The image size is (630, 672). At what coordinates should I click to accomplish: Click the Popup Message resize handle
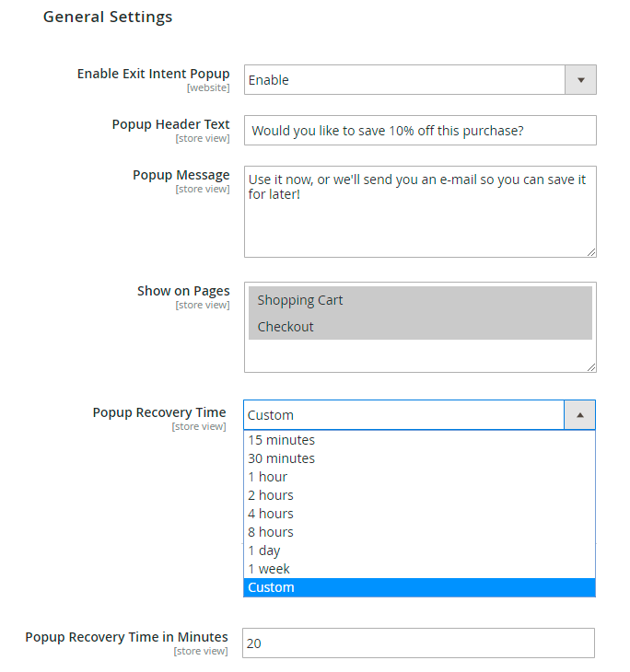coord(591,252)
